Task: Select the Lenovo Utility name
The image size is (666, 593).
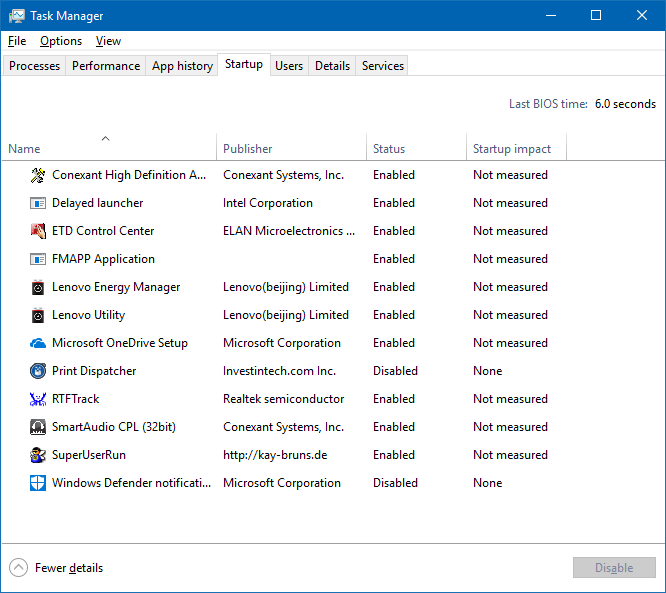Action: pyautogui.click(x=88, y=315)
